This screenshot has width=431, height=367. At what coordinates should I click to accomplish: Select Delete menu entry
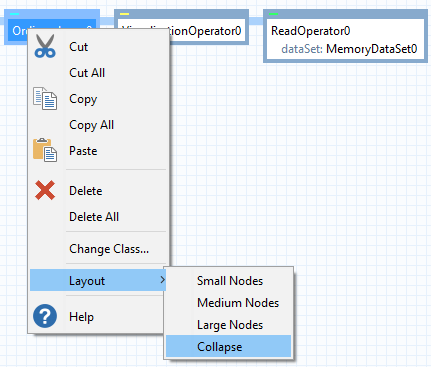click(x=98, y=191)
